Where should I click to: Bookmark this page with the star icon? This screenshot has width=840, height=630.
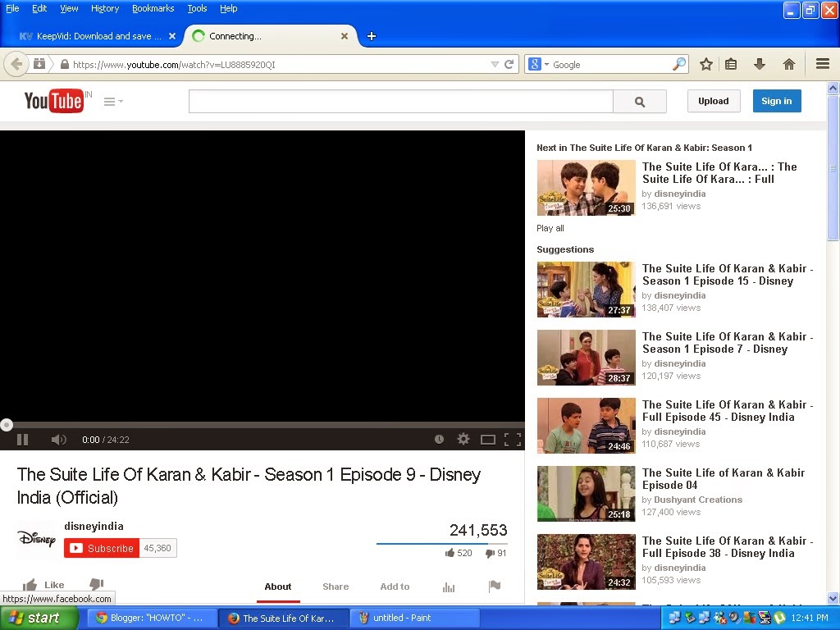[706, 64]
